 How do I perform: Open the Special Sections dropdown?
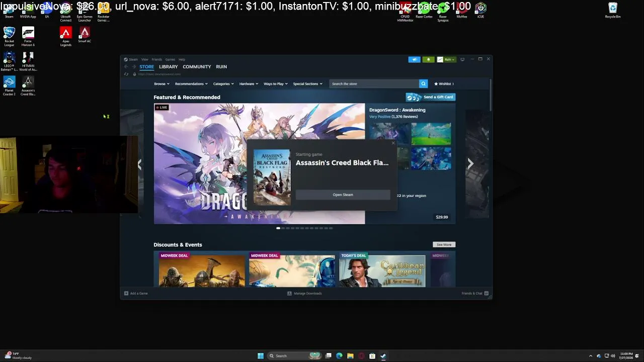307,84
